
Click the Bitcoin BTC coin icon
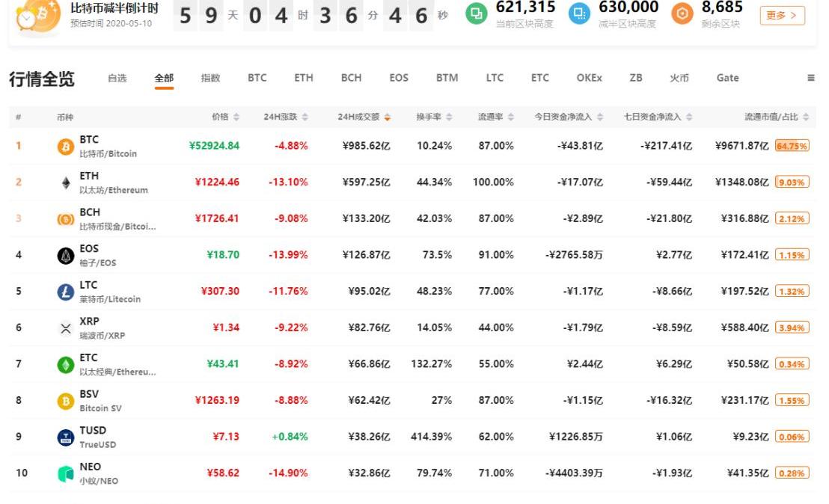point(66,147)
